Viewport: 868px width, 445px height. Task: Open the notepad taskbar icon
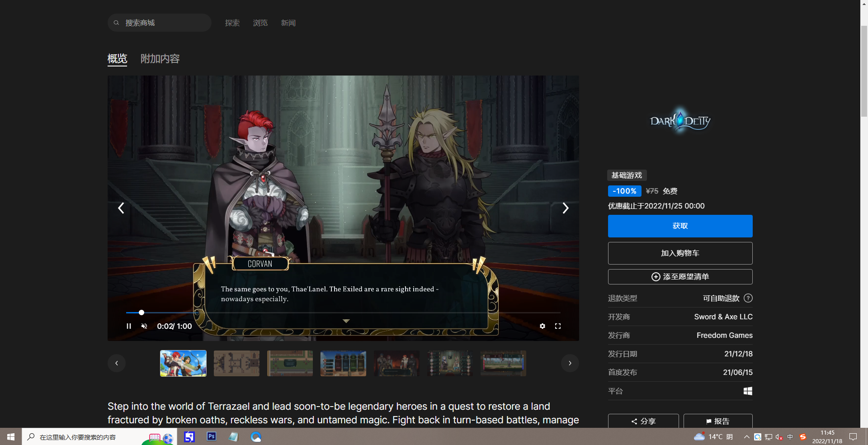pyautogui.click(x=233, y=437)
